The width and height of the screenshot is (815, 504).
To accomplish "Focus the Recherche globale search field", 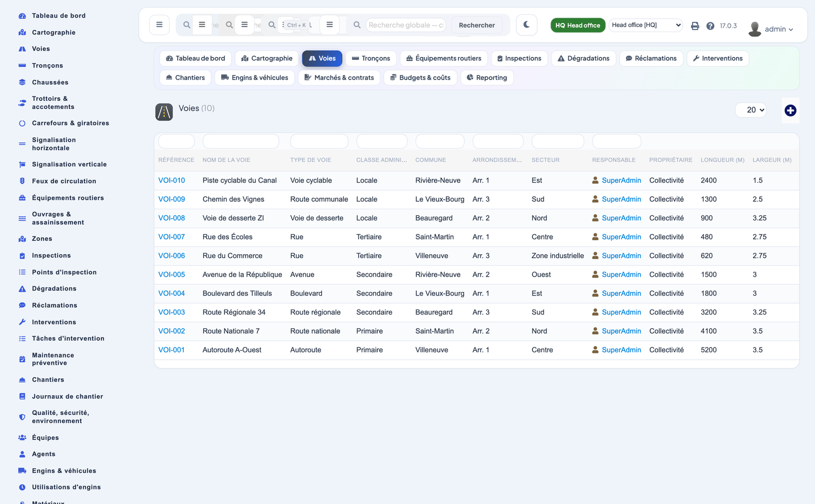I will 406,25.
